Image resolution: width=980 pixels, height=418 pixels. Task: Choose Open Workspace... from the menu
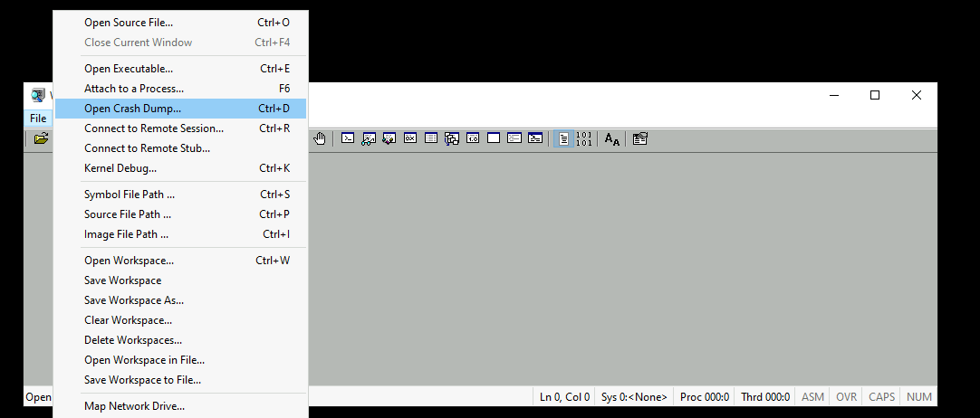coord(180,261)
